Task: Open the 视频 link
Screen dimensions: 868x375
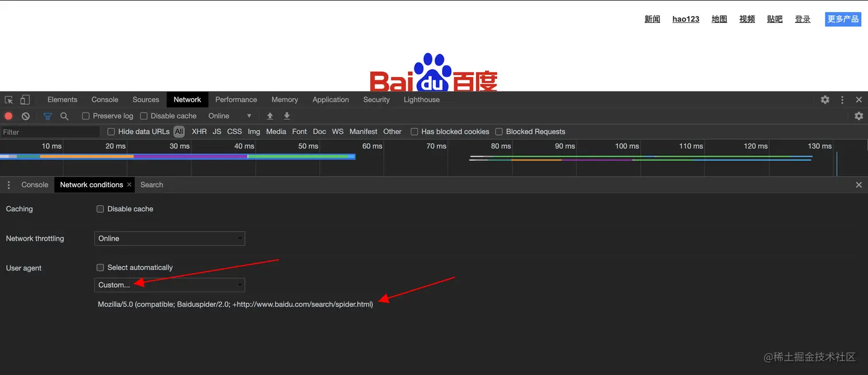Action: click(x=747, y=19)
